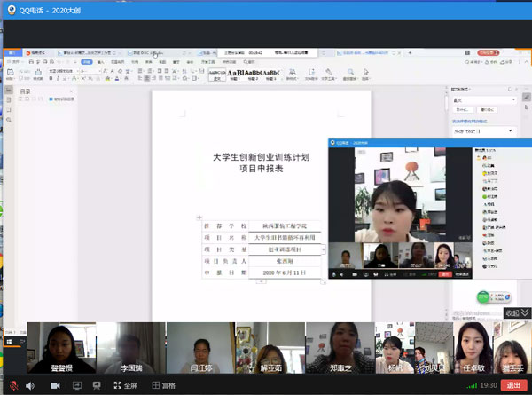Click the document title 大学生创新创业训练计划
This screenshot has height=395, width=532.
pyautogui.click(x=262, y=156)
